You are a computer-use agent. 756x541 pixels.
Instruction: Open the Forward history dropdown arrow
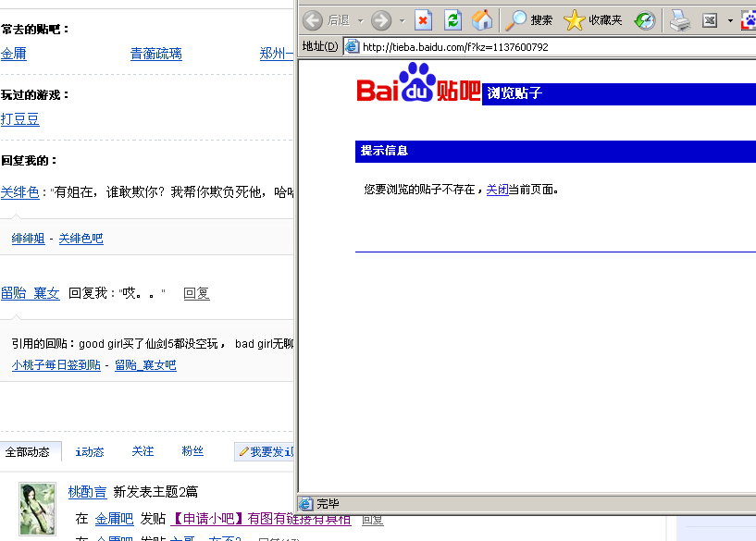403,20
